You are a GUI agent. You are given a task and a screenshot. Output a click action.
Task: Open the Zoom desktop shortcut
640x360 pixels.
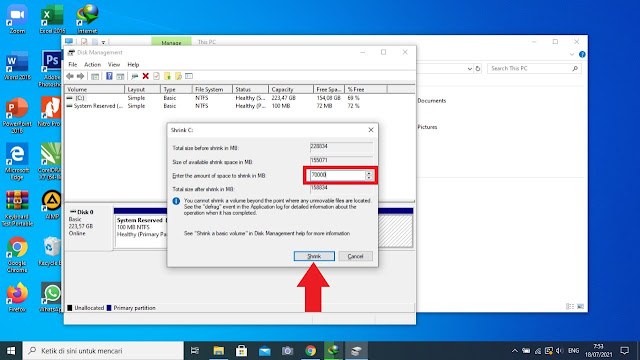coord(17,19)
